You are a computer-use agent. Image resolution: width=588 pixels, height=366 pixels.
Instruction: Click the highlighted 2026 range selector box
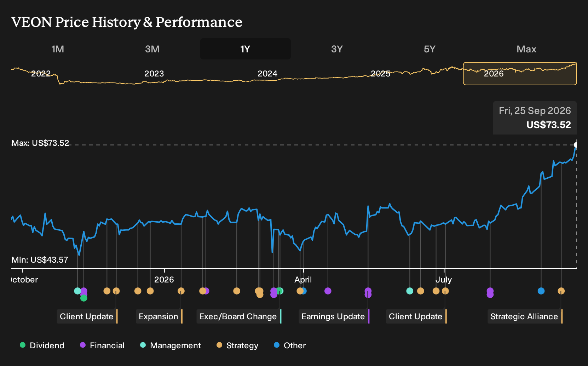pos(520,74)
